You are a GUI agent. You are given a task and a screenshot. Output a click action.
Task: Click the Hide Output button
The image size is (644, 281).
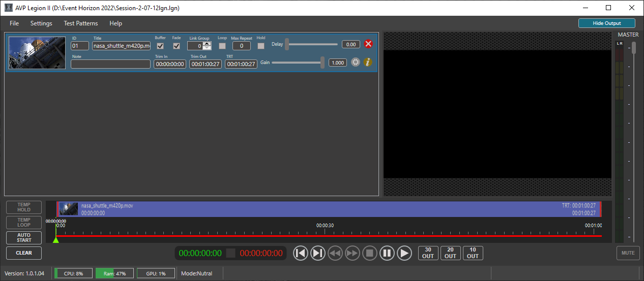tap(606, 23)
